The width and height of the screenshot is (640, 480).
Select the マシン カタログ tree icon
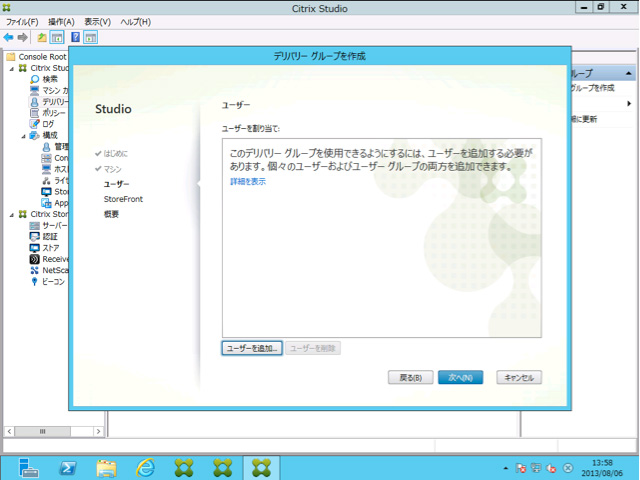click(x=35, y=91)
